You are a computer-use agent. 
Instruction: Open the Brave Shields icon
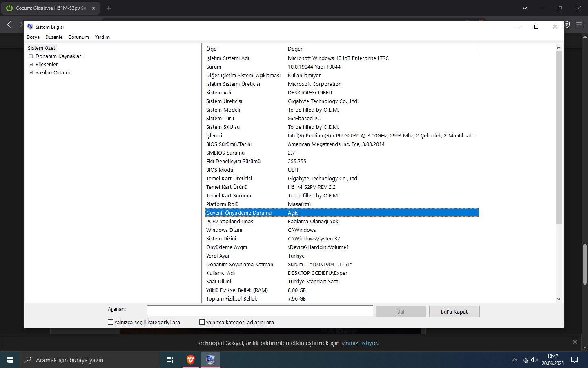point(567,25)
